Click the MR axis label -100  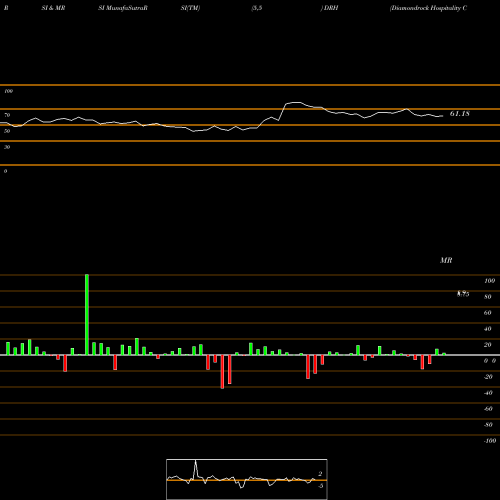490,441
